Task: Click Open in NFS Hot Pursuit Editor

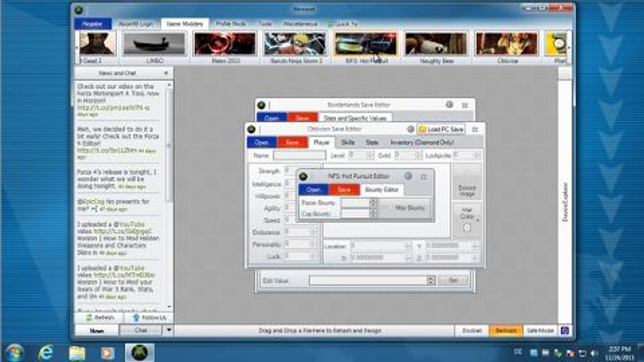Action: [x=313, y=190]
